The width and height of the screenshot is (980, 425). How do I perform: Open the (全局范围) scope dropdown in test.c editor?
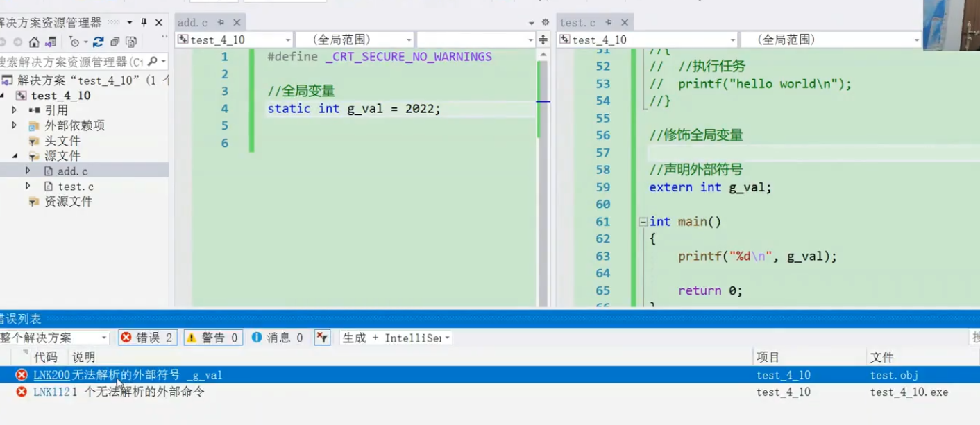point(831,40)
